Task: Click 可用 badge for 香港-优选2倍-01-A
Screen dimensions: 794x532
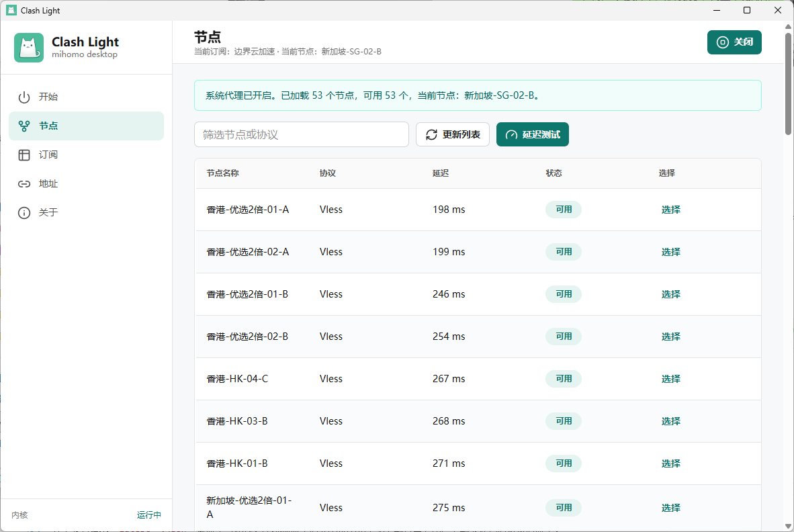Action: pos(563,210)
